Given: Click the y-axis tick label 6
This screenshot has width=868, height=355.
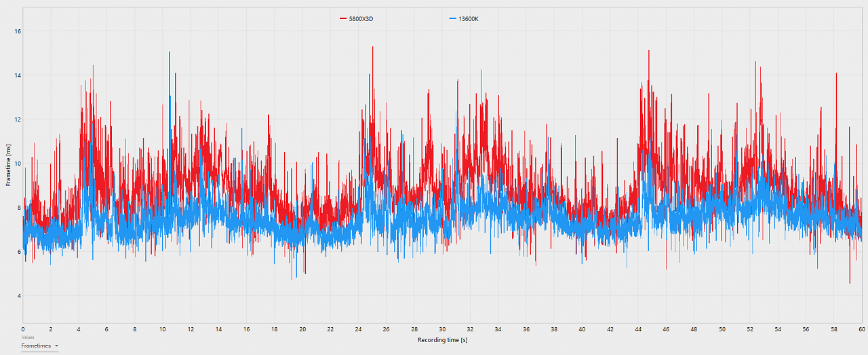Looking at the screenshot, I should click(x=19, y=252).
